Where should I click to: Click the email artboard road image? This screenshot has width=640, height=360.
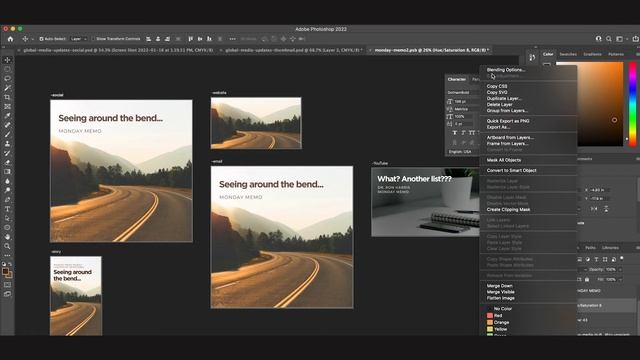pos(282,237)
